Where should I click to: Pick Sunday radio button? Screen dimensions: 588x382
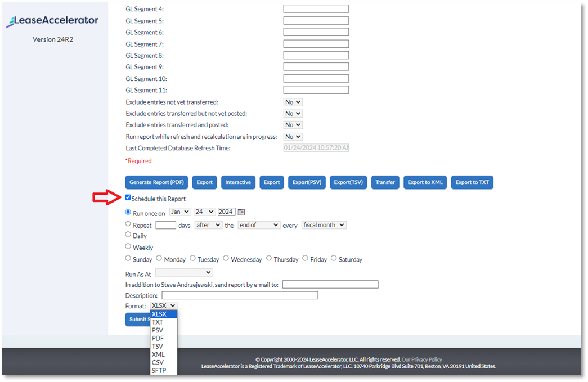(128, 258)
